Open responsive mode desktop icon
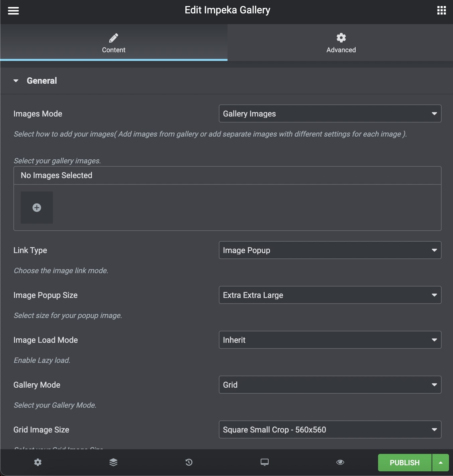Screen dimensions: 453x476 (265, 462)
